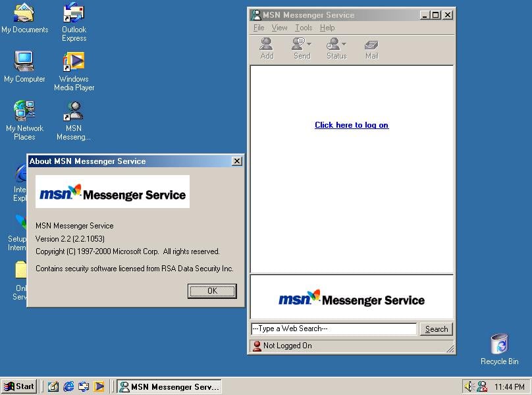Viewport: 532px width, 395px height.
Task: Click the 'Click here to log on' link
Action: click(x=351, y=125)
